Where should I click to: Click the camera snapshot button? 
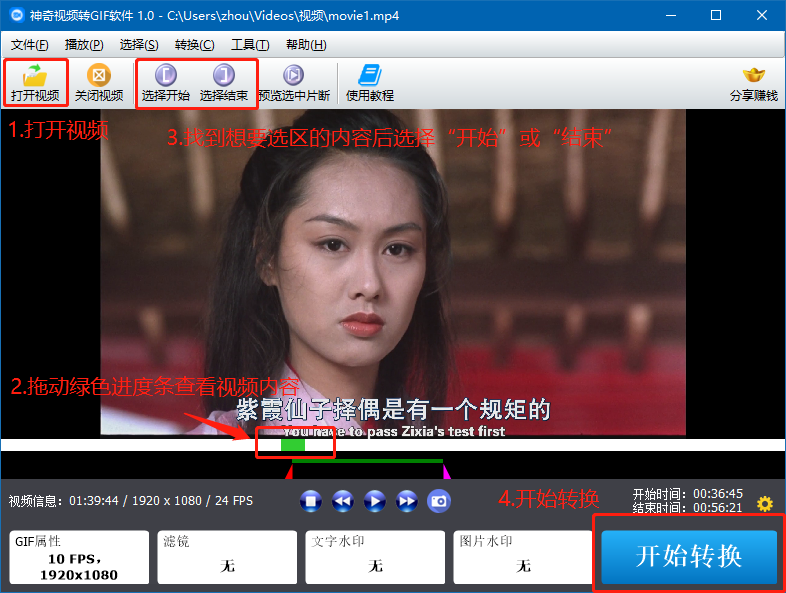point(439,501)
